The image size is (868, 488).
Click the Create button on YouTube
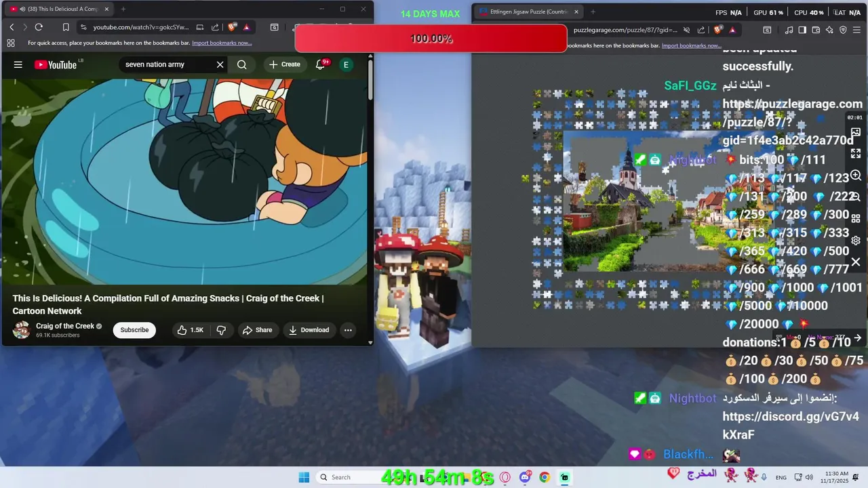coord(284,64)
